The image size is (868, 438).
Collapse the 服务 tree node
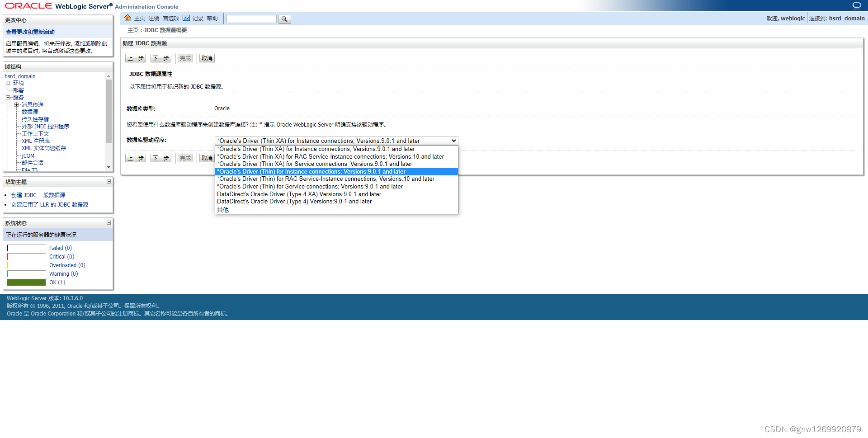point(8,98)
